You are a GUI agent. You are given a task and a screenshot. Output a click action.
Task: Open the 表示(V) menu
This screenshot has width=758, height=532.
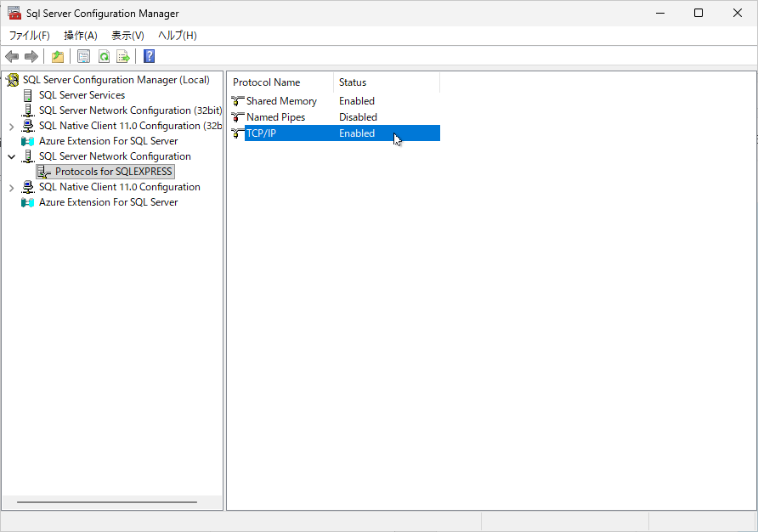[x=127, y=36]
